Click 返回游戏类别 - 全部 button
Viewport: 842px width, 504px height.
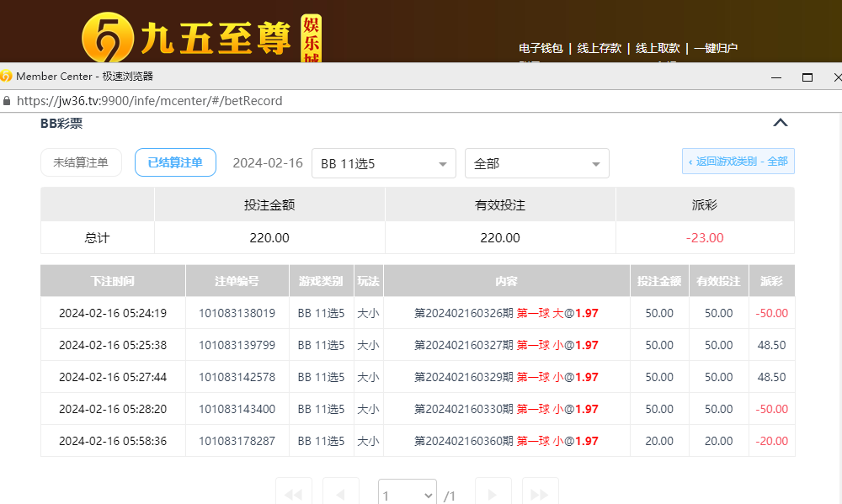pos(738,162)
